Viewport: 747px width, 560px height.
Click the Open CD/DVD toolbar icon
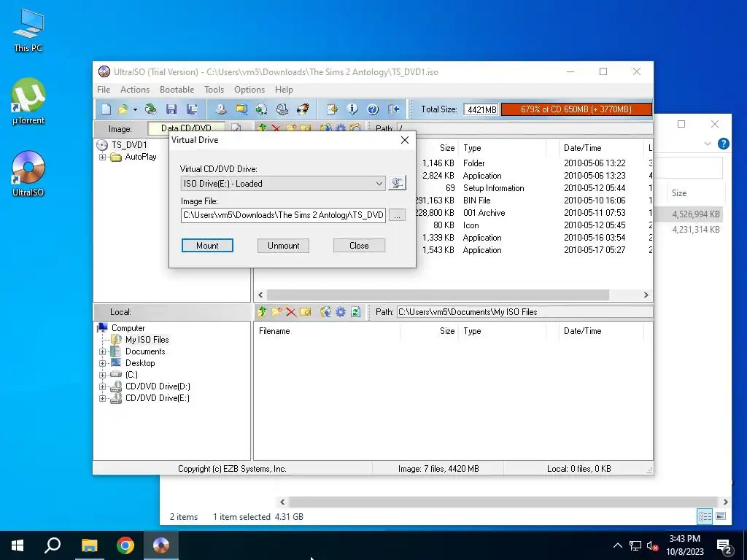point(151,109)
